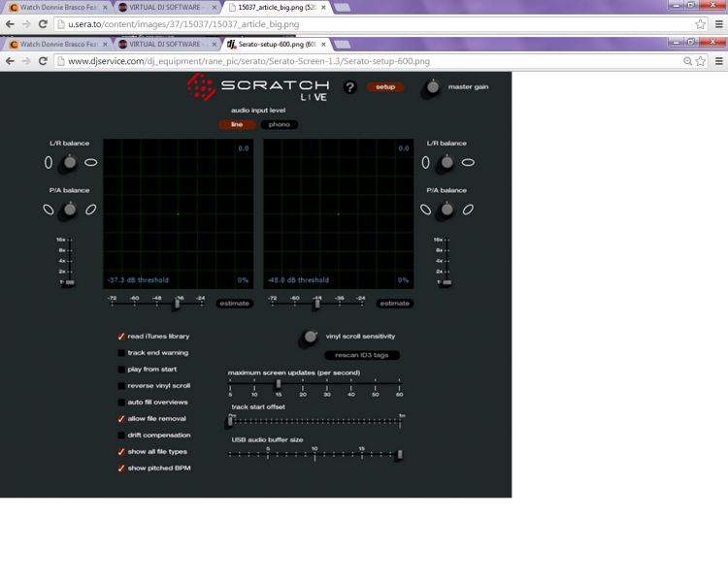Click right deck L/R balance vertical ellipse icon

point(425,162)
